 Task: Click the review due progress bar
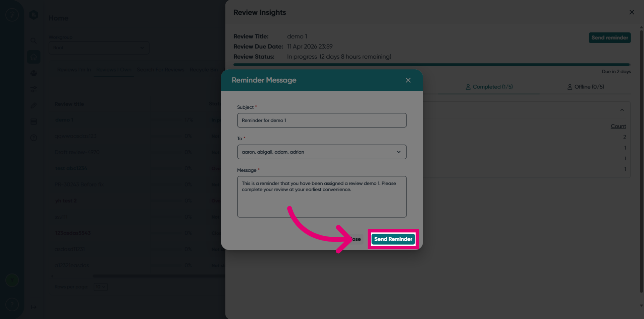[x=432, y=64]
